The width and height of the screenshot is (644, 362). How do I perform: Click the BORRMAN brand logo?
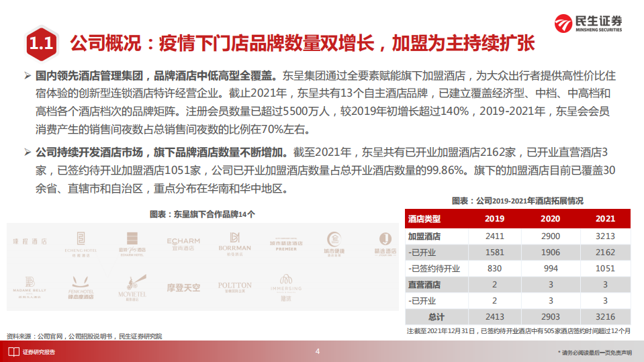pos(234,244)
